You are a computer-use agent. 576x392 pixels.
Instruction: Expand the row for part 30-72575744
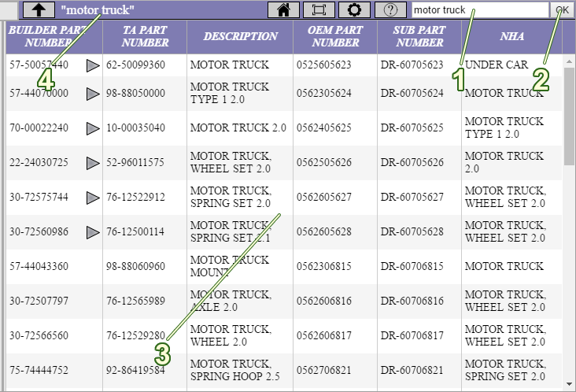coord(93,198)
